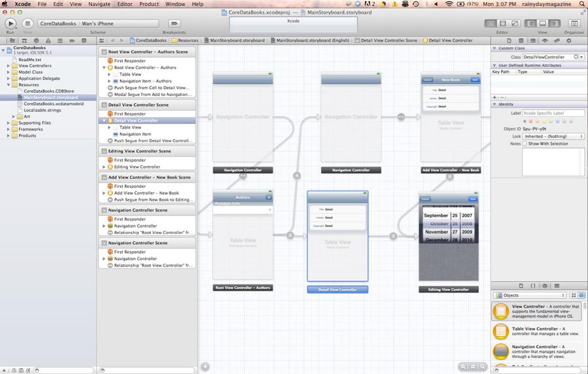Show the Attributes inspector
Viewport: 588px width, 374px height.
545,41
